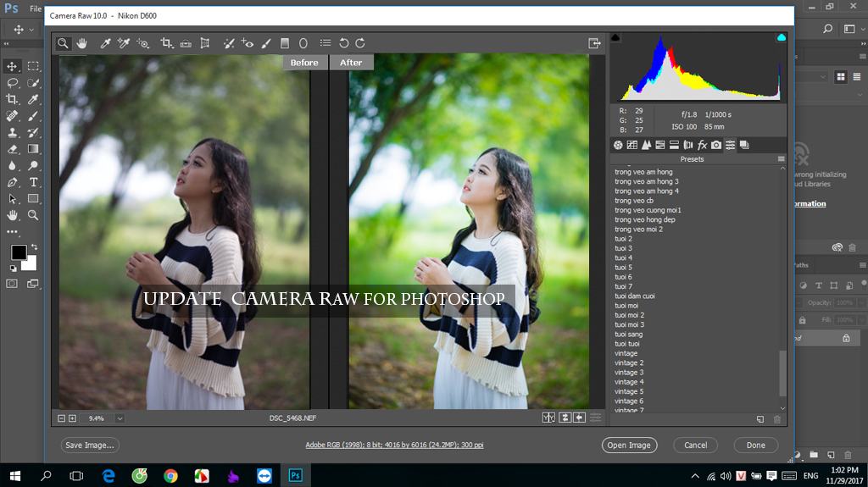Open Microsoft Edge from the taskbar
The width and height of the screenshot is (868, 487).
click(x=108, y=476)
